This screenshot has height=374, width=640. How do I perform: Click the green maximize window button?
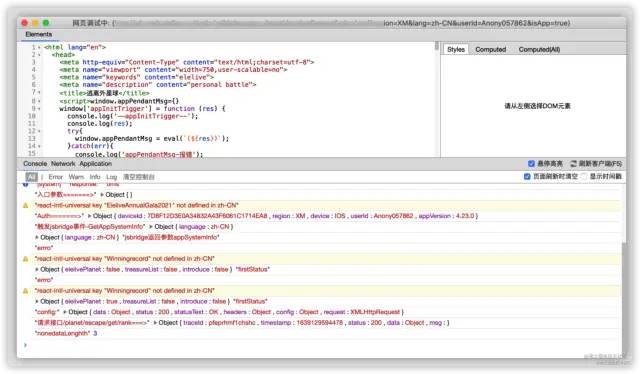(x=46, y=23)
